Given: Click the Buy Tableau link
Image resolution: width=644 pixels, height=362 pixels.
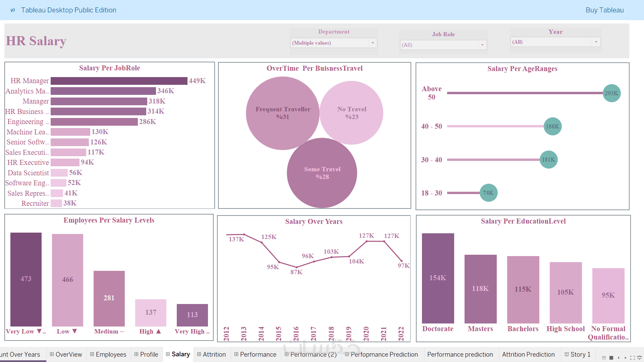Looking at the screenshot, I should (x=604, y=10).
